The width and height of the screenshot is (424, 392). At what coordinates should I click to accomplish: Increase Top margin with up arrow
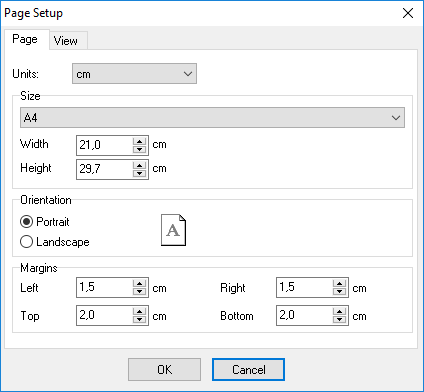[139, 311]
